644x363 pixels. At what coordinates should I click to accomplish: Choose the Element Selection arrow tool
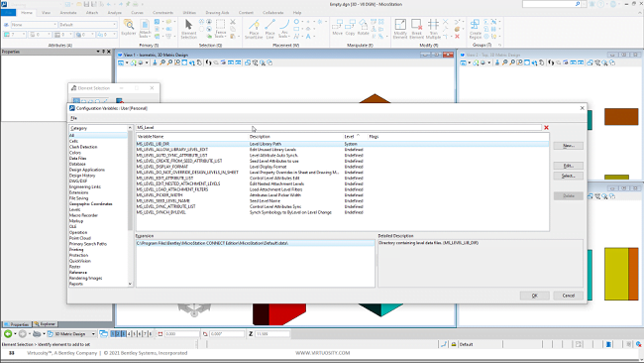click(x=188, y=29)
